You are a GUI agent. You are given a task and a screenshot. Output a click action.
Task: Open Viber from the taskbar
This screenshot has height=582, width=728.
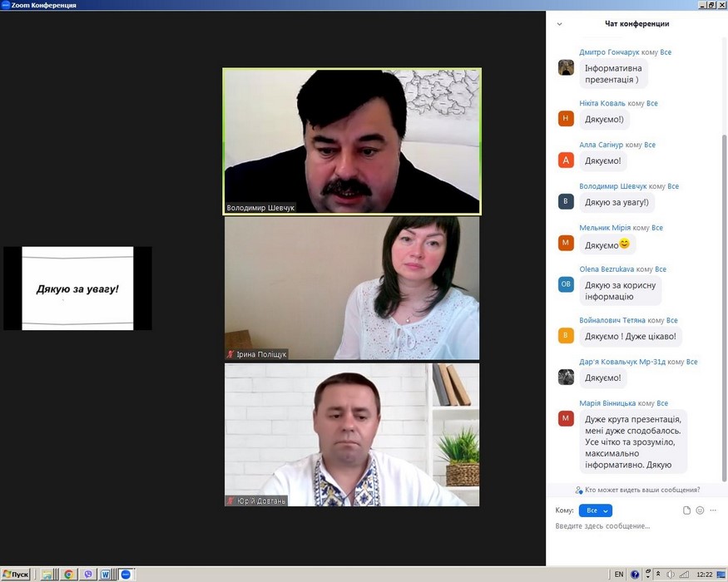[x=87, y=574]
